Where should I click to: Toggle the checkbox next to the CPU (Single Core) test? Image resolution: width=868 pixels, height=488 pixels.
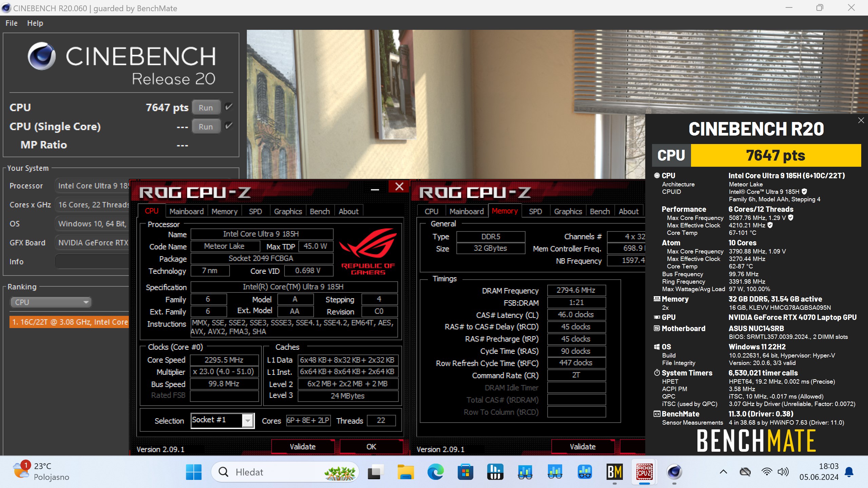(x=229, y=126)
